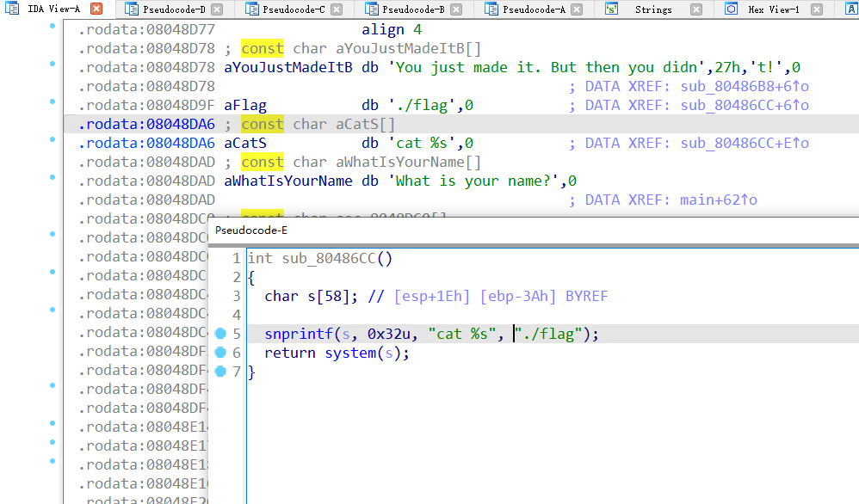Screen dimensions: 859x504
Task: Close the Hex View-1 tab
Action: pyautogui.click(x=817, y=9)
